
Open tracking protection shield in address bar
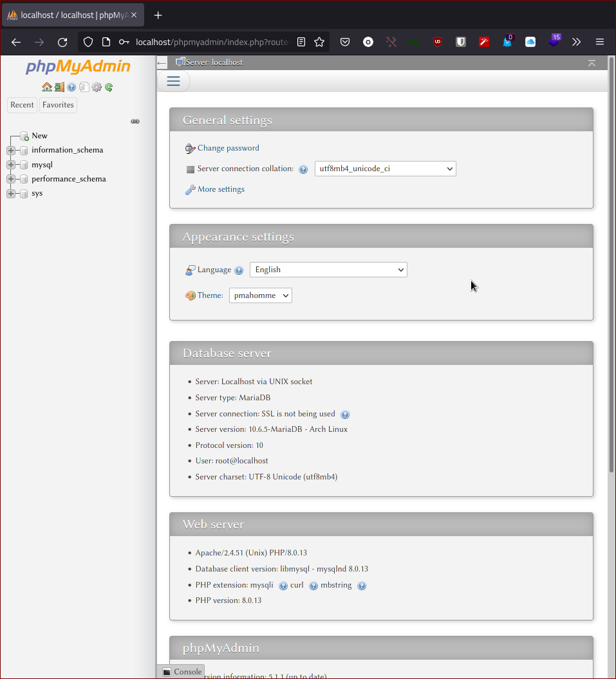pos(88,42)
